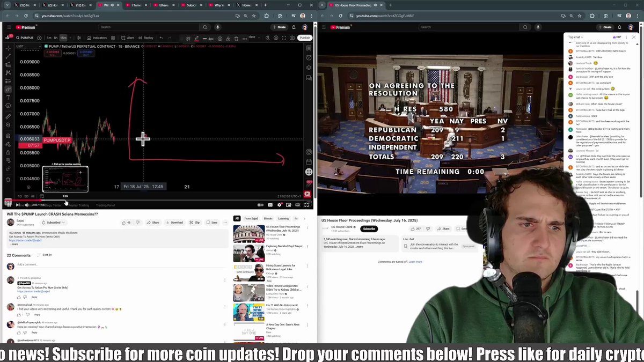Seek on the left video progress bar
The image size is (644, 362).
pyautogui.click(x=157, y=201)
